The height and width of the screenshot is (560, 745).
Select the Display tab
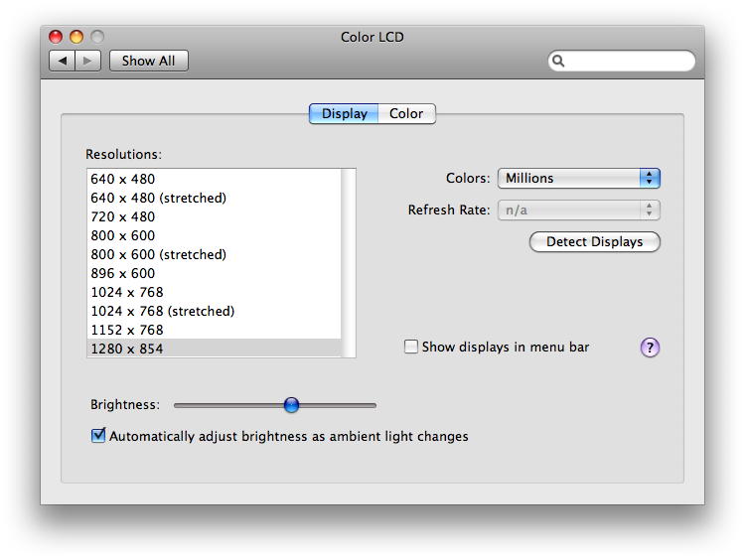(344, 113)
